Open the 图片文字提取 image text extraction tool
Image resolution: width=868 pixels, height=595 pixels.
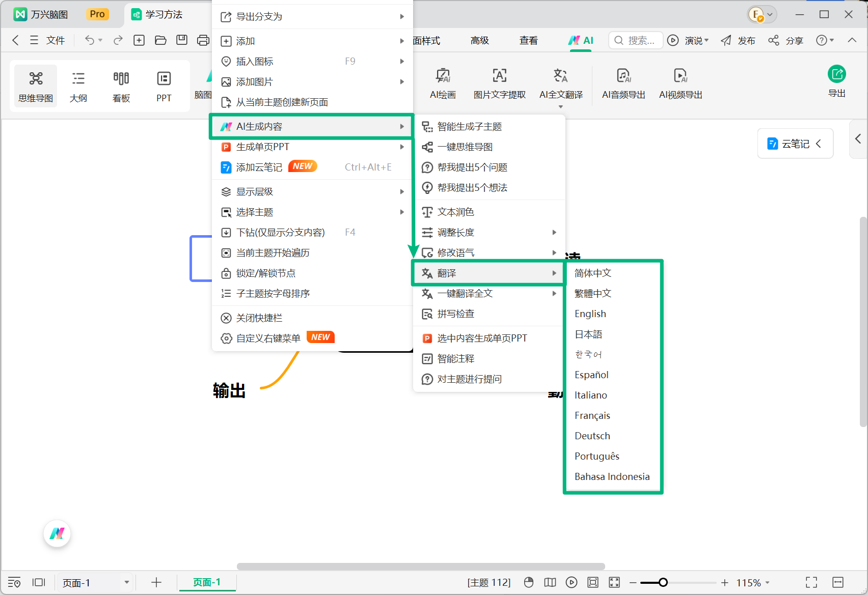(x=500, y=84)
